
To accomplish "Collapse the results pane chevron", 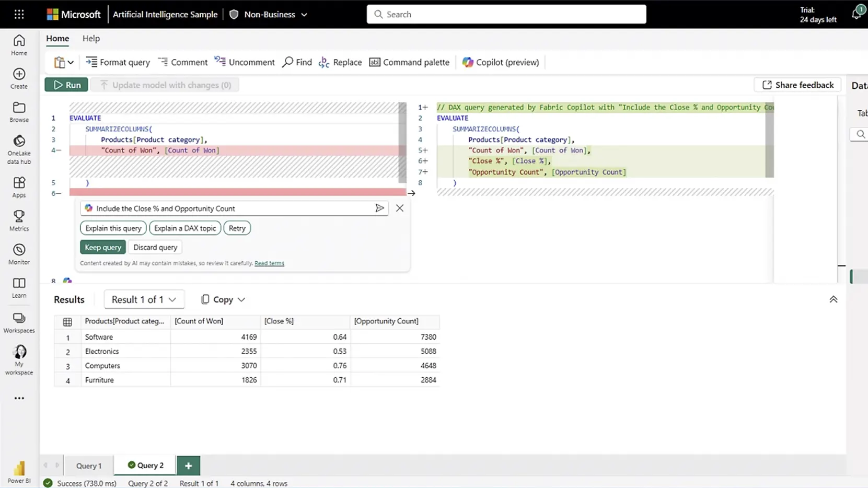I will click(x=833, y=299).
